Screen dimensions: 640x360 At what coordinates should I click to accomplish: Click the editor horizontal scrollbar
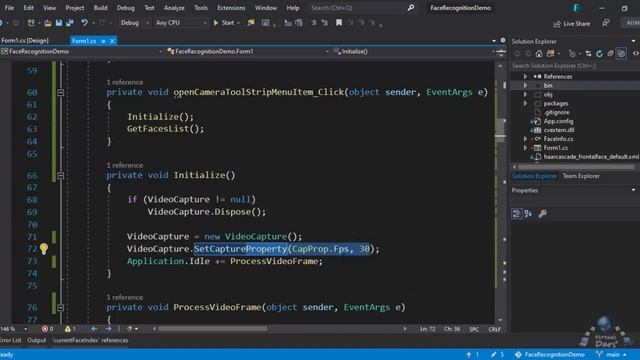[x=212, y=329]
